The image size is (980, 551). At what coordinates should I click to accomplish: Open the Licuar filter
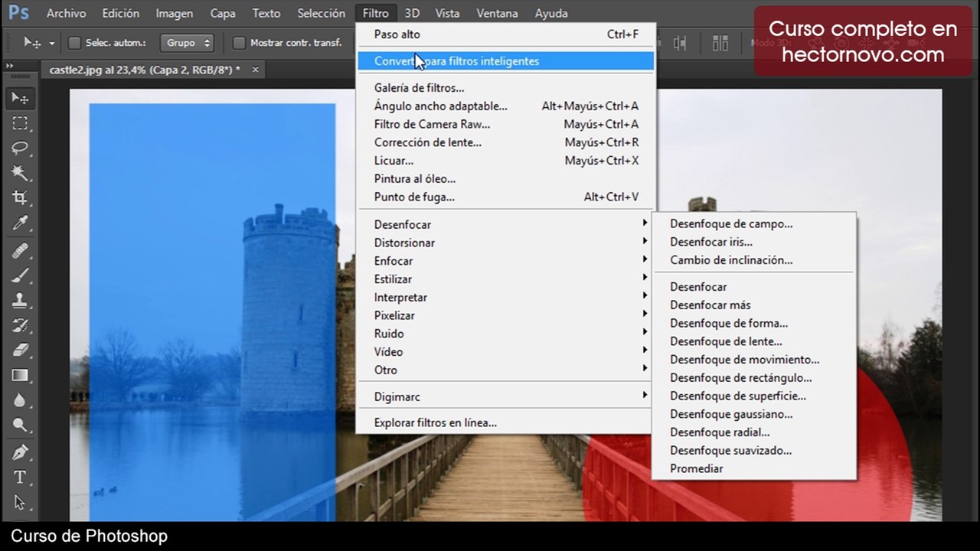[x=505, y=161]
